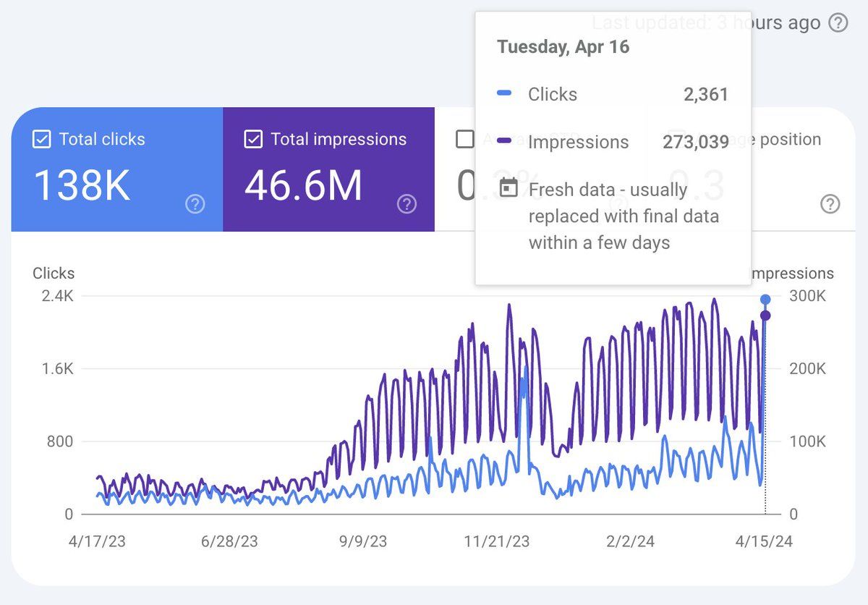Viewport: 868px width, 605px height.
Task: Open help icon in Total clicks card
Action: pos(195,205)
